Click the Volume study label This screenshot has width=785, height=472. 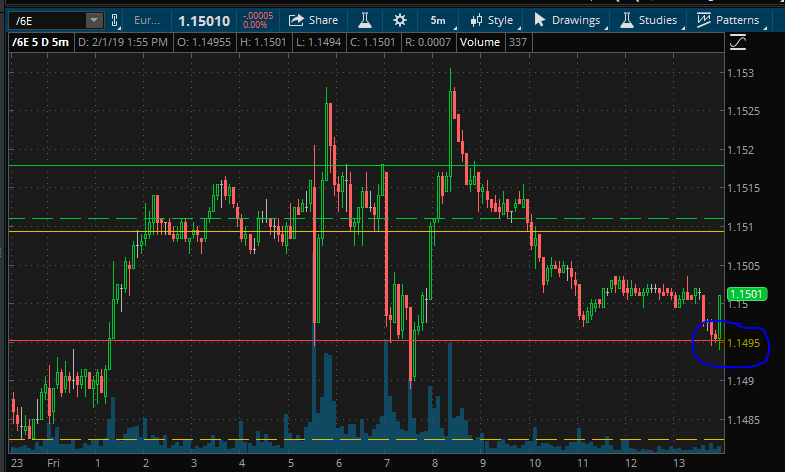pyautogui.click(x=480, y=42)
